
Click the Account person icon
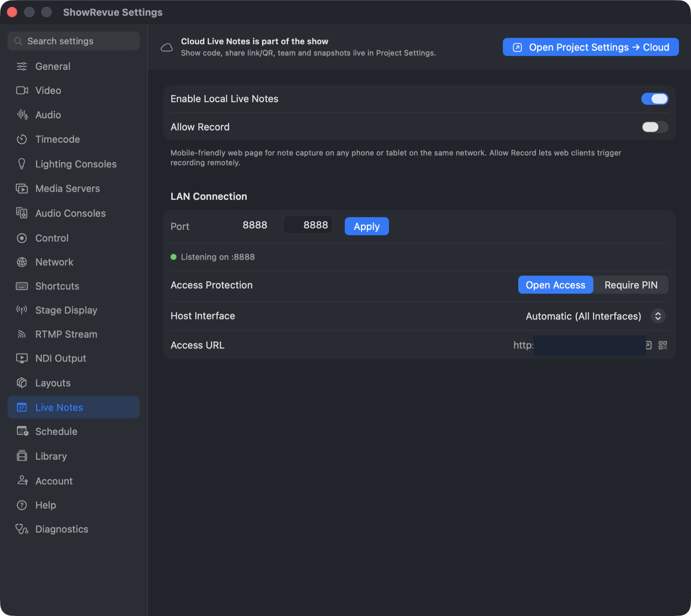[22, 480]
